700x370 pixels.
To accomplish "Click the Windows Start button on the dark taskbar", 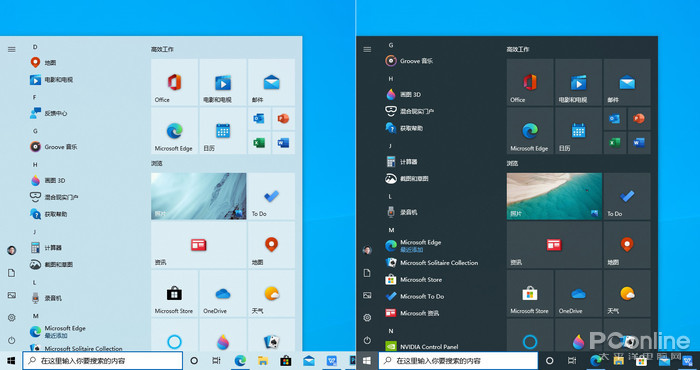I will tap(367, 361).
